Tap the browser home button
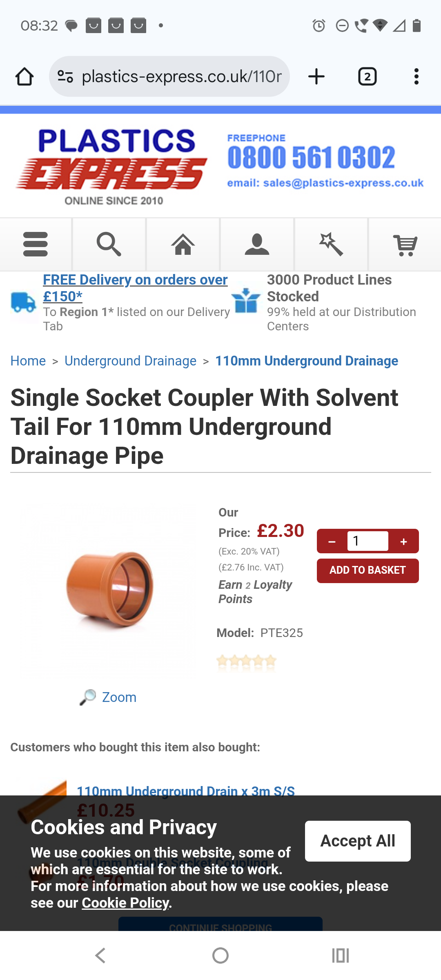The height and width of the screenshot is (980, 441). pyautogui.click(x=24, y=76)
